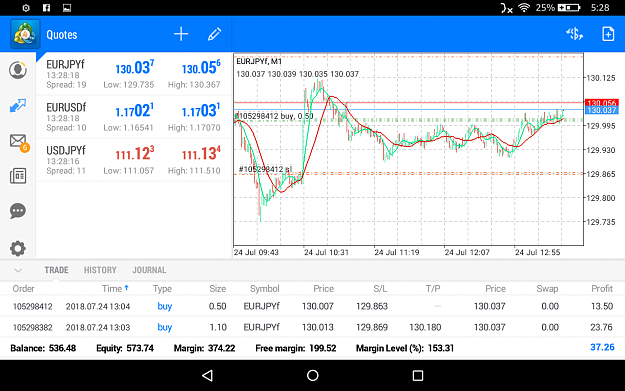Click total profit 37.26

(602, 347)
